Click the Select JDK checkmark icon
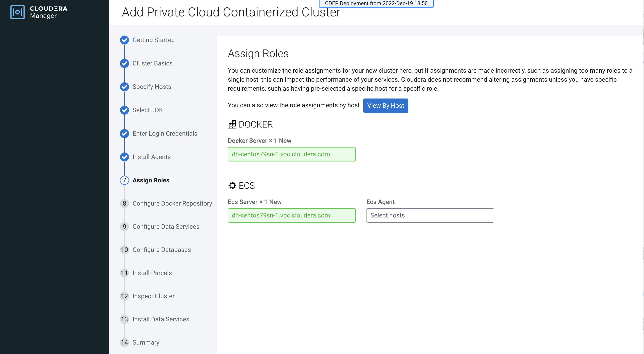 (124, 110)
